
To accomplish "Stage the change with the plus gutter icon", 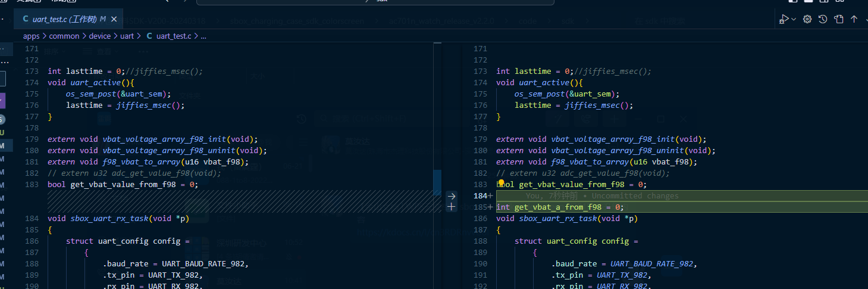I will tap(451, 207).
